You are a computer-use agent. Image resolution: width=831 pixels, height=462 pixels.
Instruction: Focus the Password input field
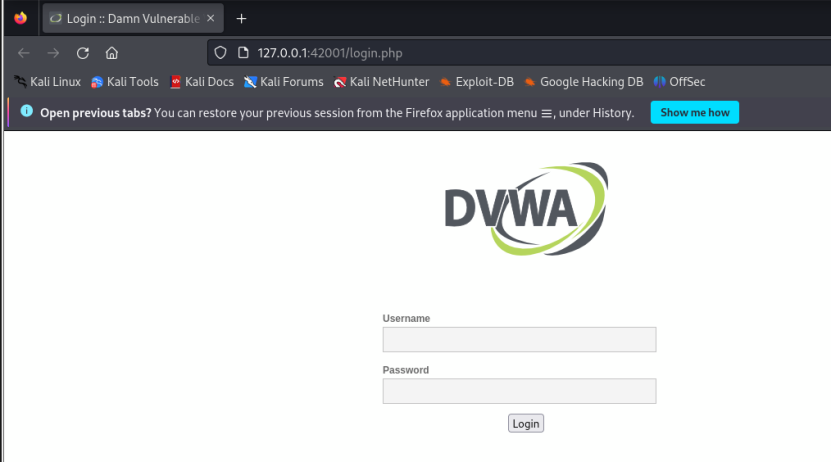pos(519,391)
